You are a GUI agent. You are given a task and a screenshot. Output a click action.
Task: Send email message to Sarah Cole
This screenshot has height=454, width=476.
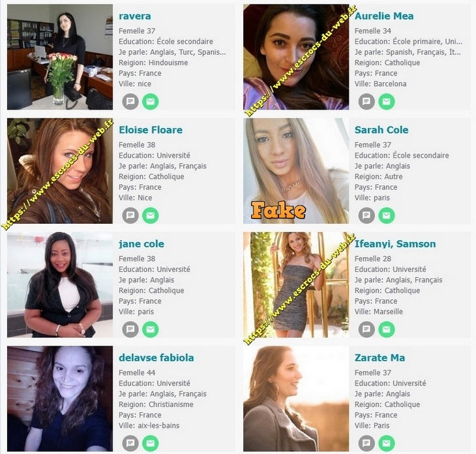[x=387, y=215]
